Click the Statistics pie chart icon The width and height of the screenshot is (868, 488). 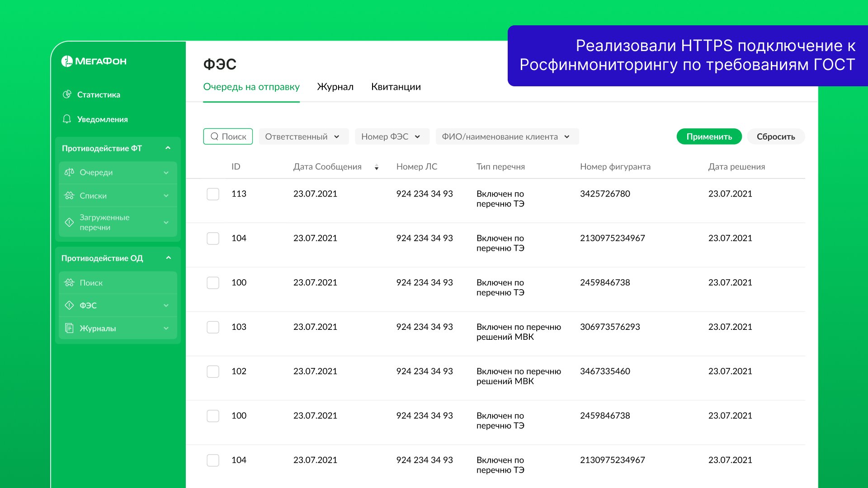point(67,94)
